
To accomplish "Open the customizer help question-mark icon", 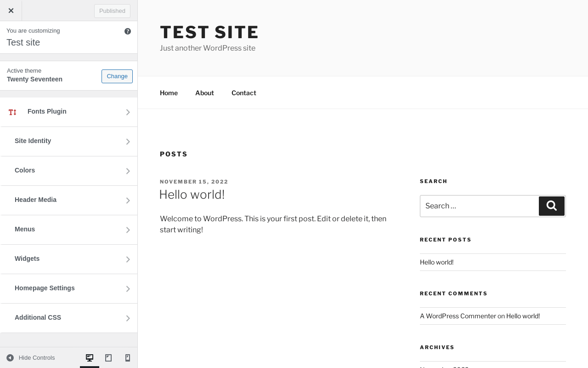I will [x=128, y=31].
